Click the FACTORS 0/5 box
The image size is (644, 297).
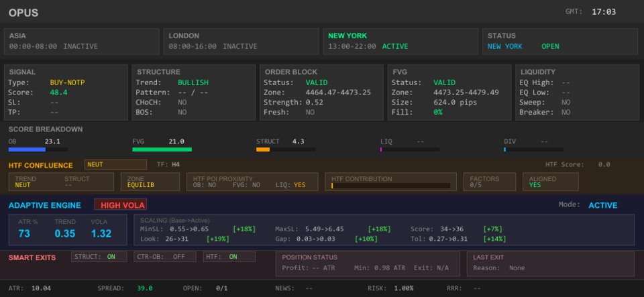click(x=490, y=182)
